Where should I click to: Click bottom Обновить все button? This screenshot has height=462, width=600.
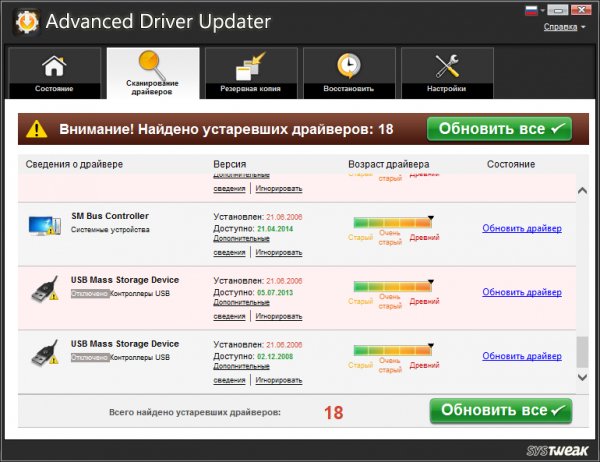coord(501,411)
